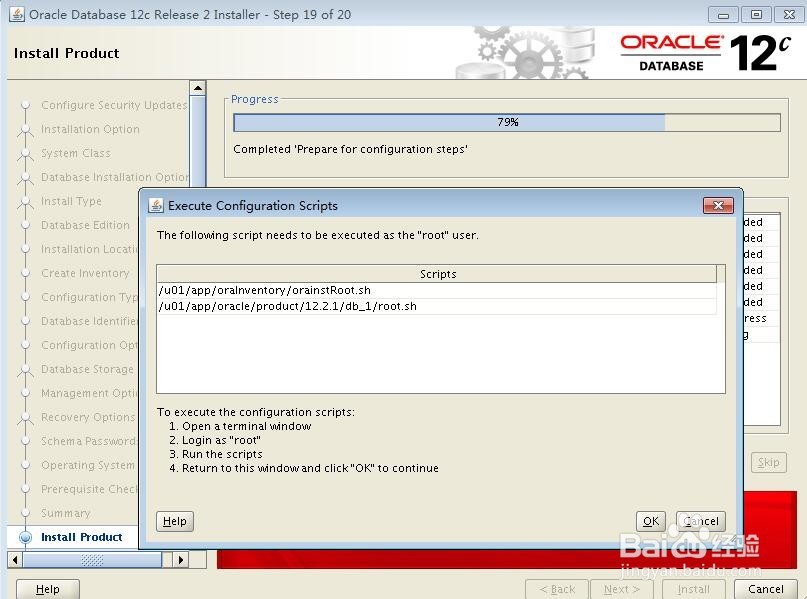Close the Oracle installer window
The width and height of the screenshot is (807, 599).
click(x=789, y=14)
